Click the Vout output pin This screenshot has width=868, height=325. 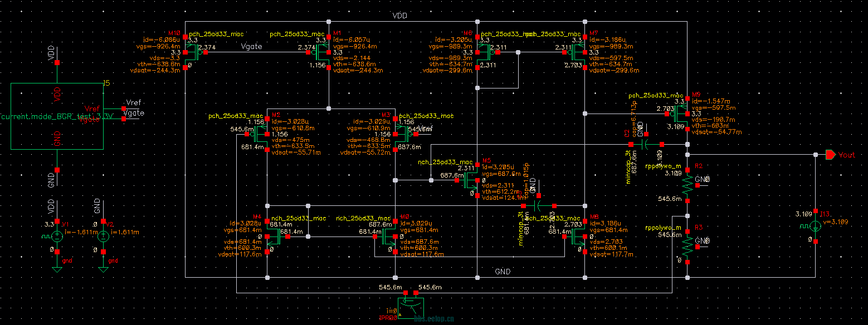[x=830, y=155]
